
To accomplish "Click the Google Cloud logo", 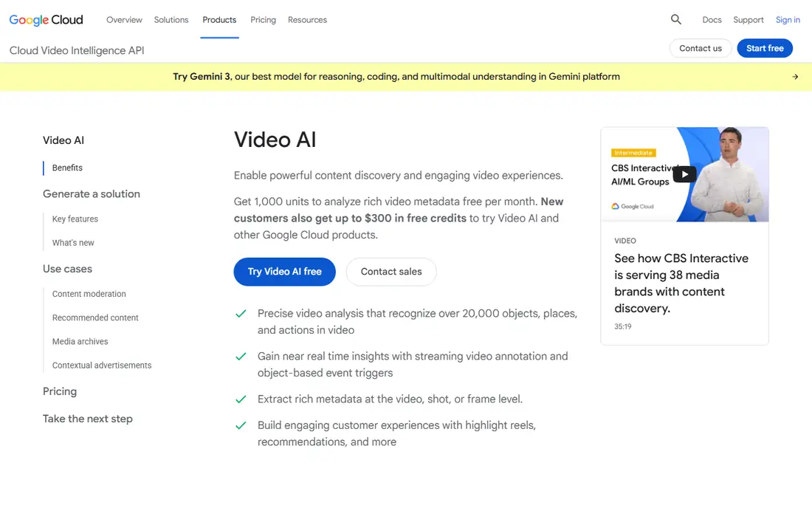I will point(46,20).
